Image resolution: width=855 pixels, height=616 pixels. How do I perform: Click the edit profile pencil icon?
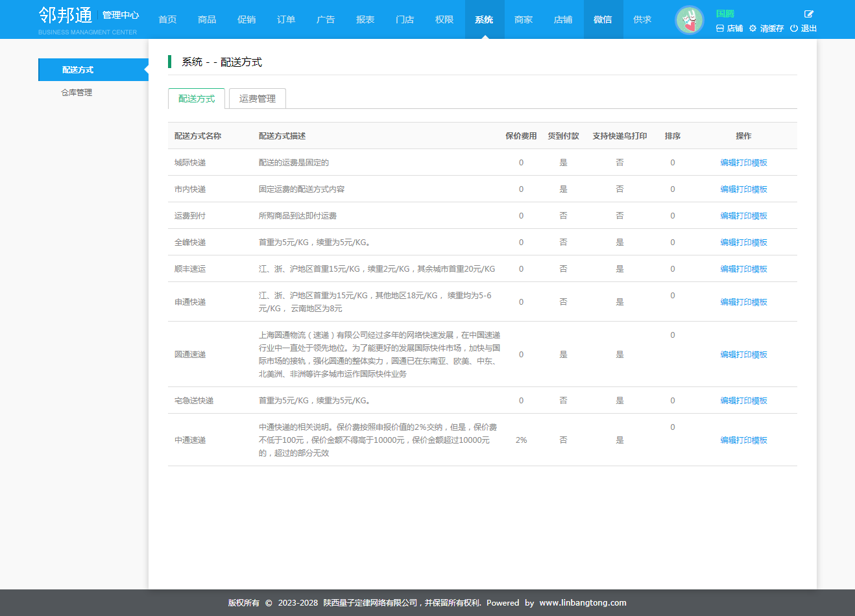(x=809, y=14)
